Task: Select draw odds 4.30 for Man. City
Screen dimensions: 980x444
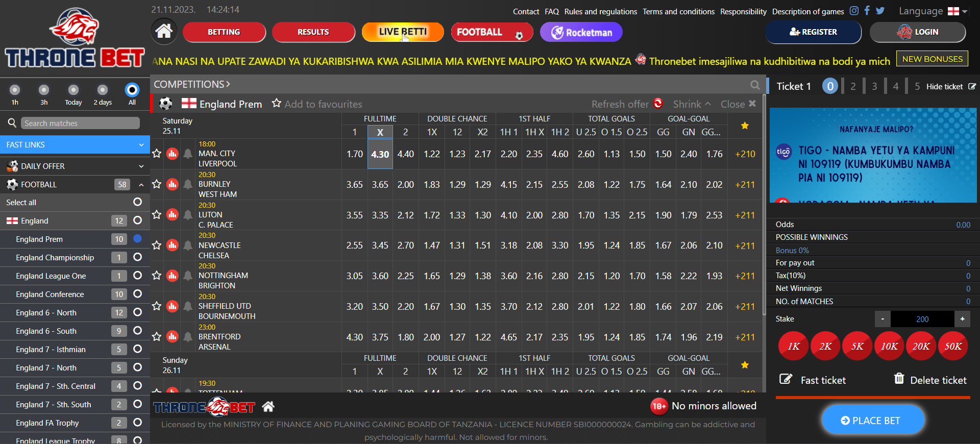Action: point(380,154)
